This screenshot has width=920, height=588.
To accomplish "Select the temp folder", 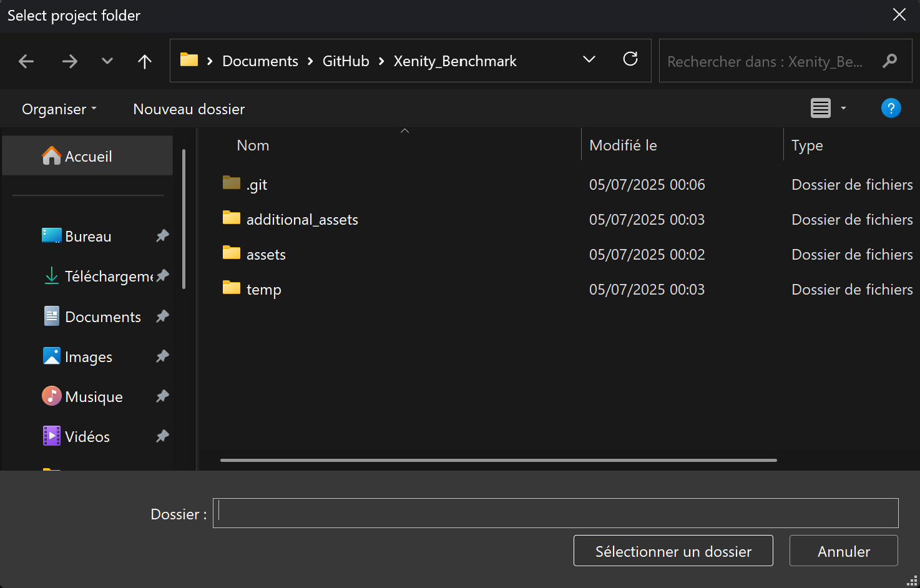I will pos(263,290).
